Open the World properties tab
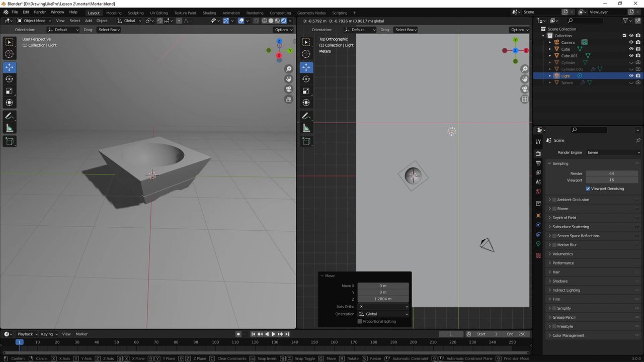Screen dimensions: 644x362 pyautogui.click(x=538, y=191)
